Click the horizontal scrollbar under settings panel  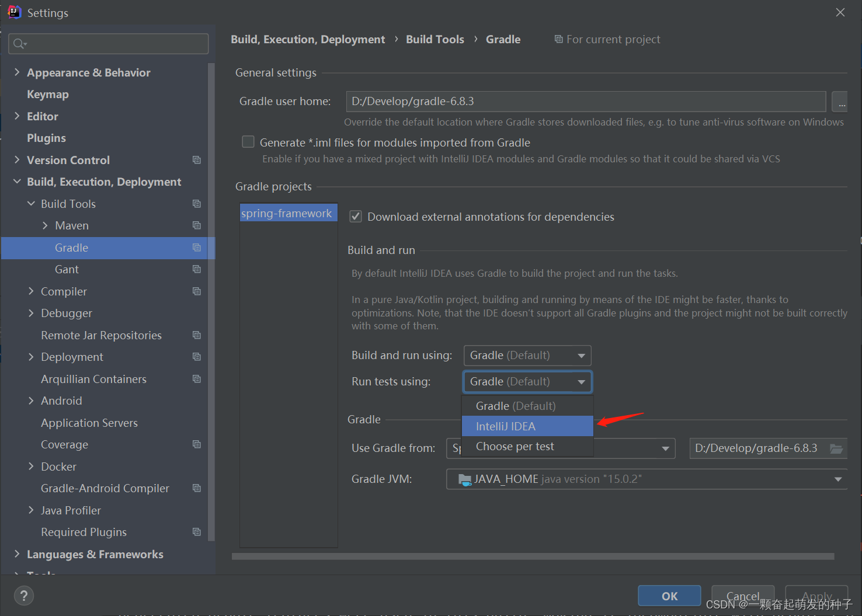(533, 556)
